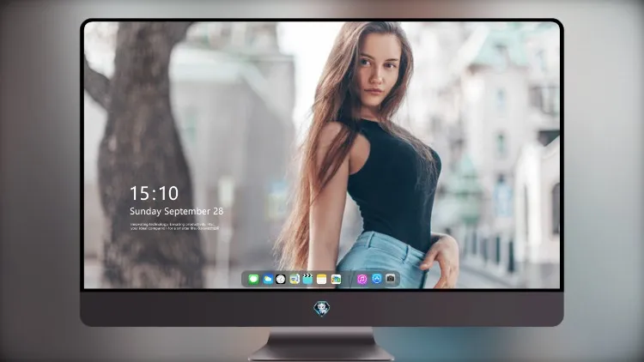Image resolution: width=644 pixels, height=362 pixels.
Task: Open the pink iTunes music icon
Action: [x=361, y=280]
